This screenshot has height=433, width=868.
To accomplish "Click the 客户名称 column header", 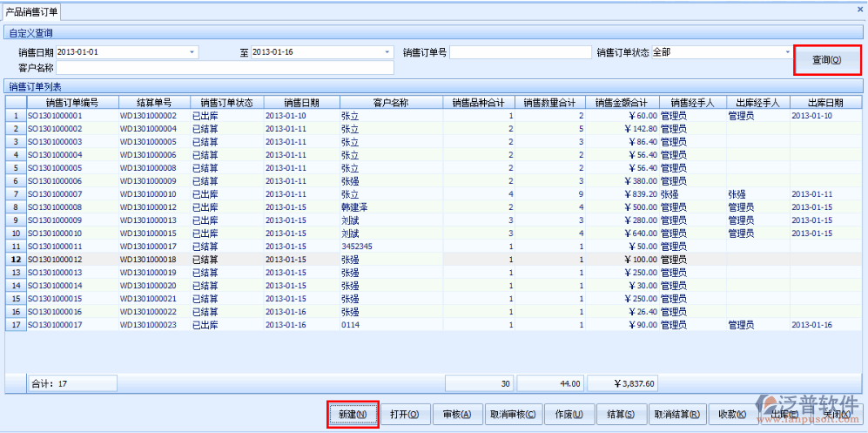I will [x=390, y=103].
